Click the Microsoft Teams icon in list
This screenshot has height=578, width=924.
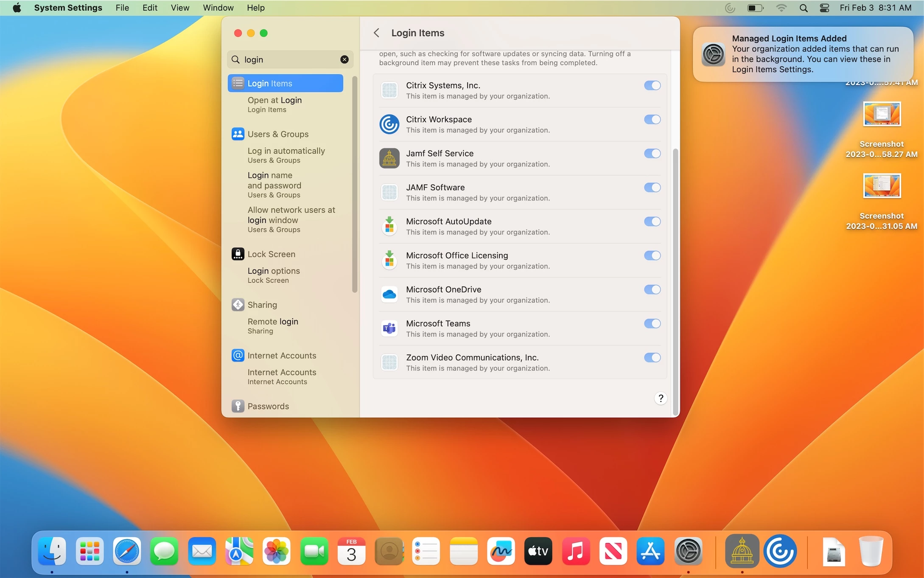click(389, 328)
